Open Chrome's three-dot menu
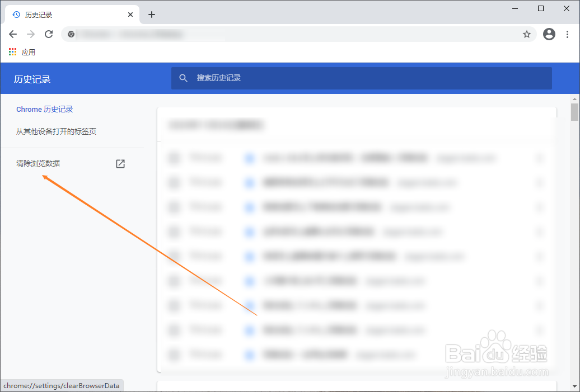This screenshot has height=392, width=580. click(x=567, y=34)
